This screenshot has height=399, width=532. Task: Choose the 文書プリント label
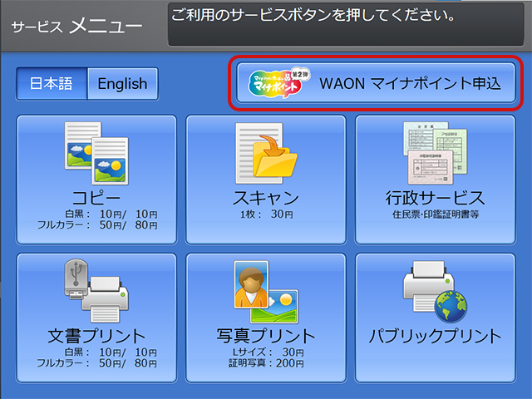pos(96,336)
